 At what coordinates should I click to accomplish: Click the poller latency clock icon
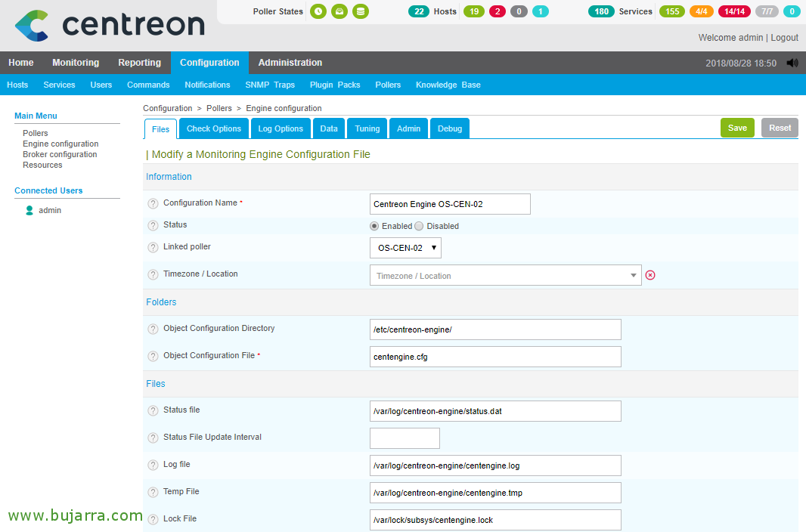(318, 11)
